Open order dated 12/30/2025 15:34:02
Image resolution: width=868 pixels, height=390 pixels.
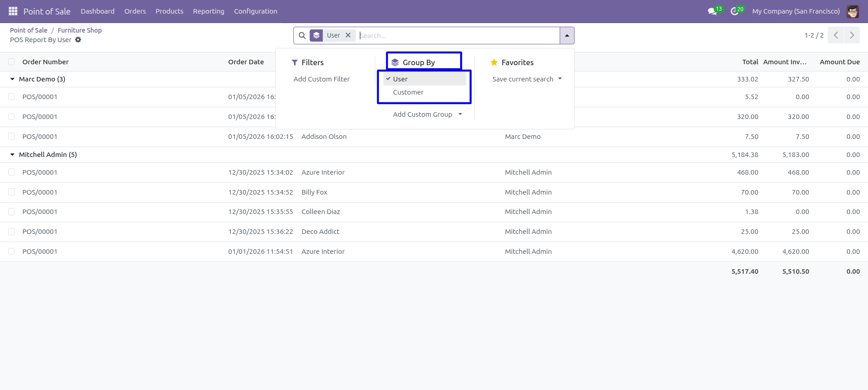pyautogui.click(x=260, y=172)
